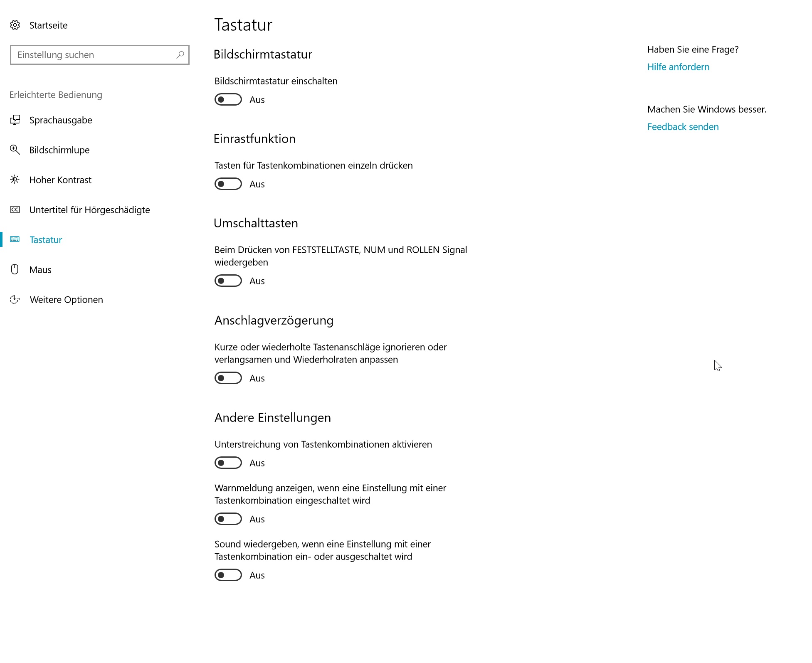Click the Hilfe anfordern link
Image resolution: width=812 pixels, height=663 pixels.
click(x=678, y=67)
